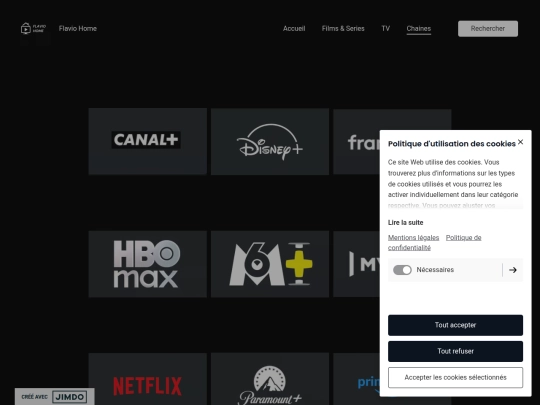Open the partially hidden Prime Video tile

coord(356,379)
